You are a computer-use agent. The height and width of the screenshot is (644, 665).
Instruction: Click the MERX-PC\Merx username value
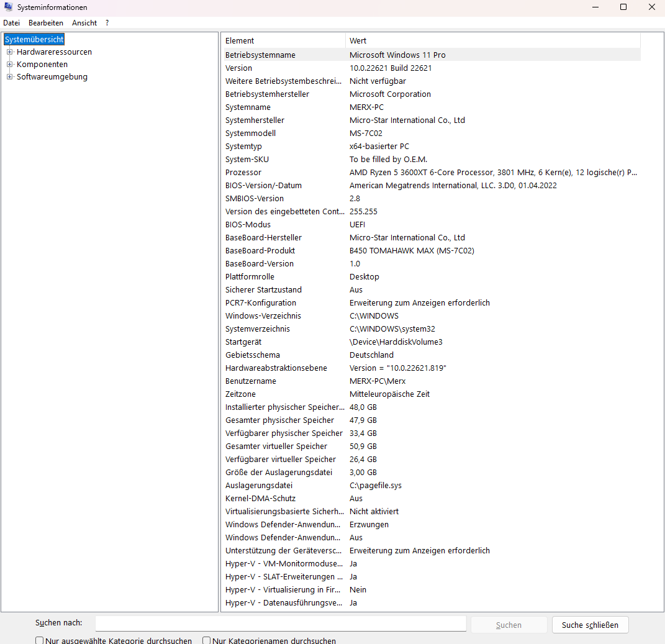pos(377,381)
